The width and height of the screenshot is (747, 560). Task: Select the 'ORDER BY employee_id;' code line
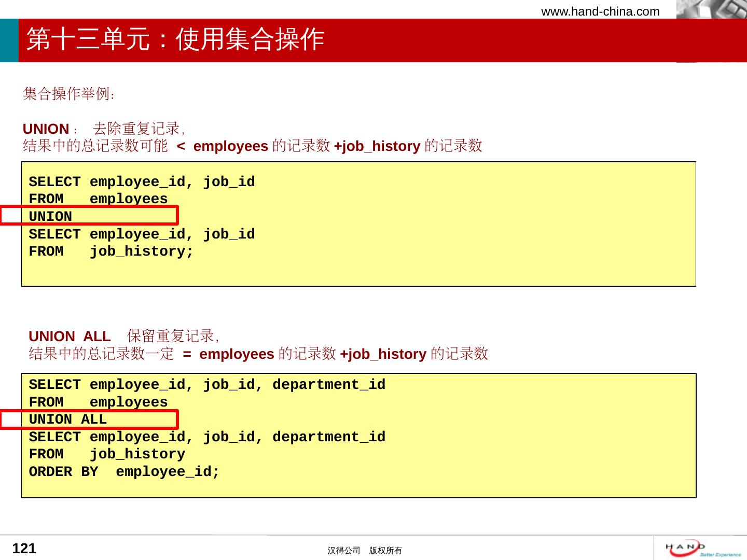point(125,472)
